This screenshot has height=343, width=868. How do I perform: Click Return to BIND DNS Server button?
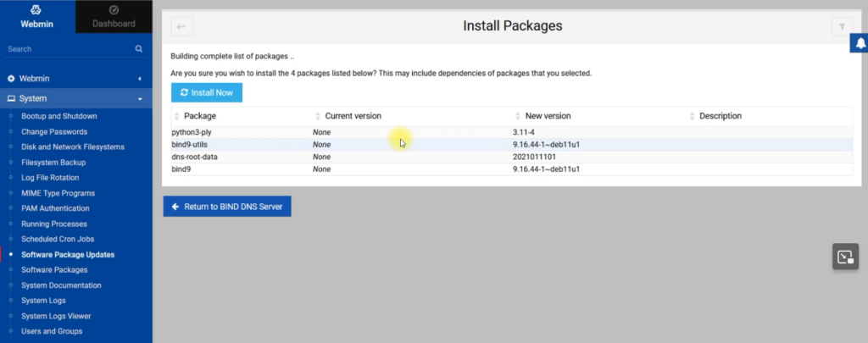pyautogui.click(x=227, y=207)
